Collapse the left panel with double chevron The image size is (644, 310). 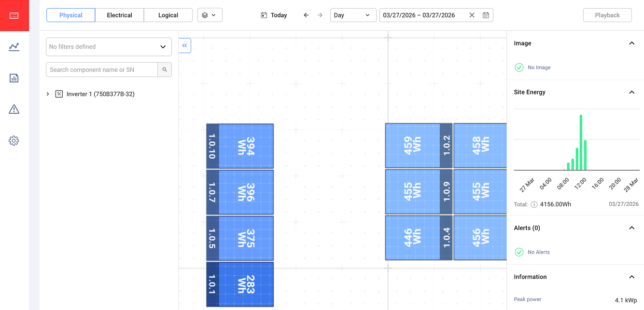[x=185, y=46]
